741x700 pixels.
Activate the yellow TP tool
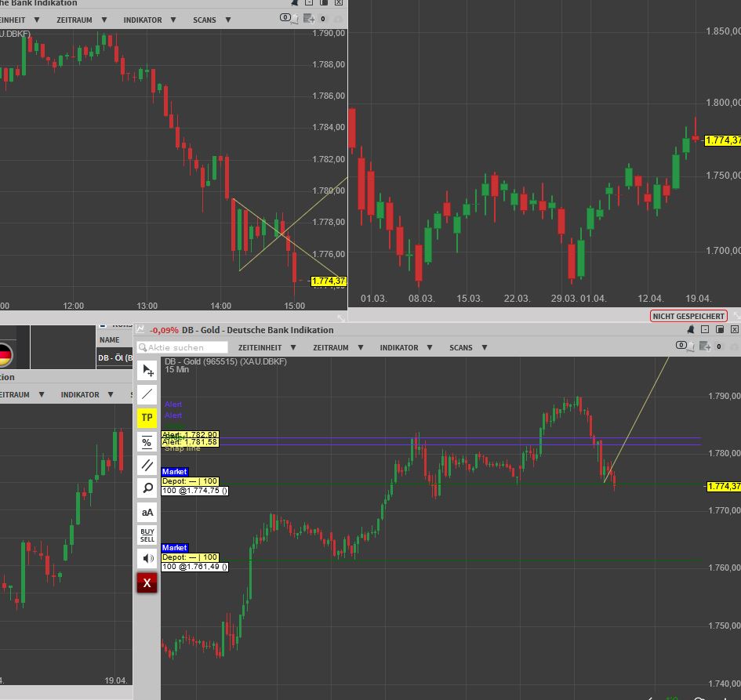(x=147, y=418)
